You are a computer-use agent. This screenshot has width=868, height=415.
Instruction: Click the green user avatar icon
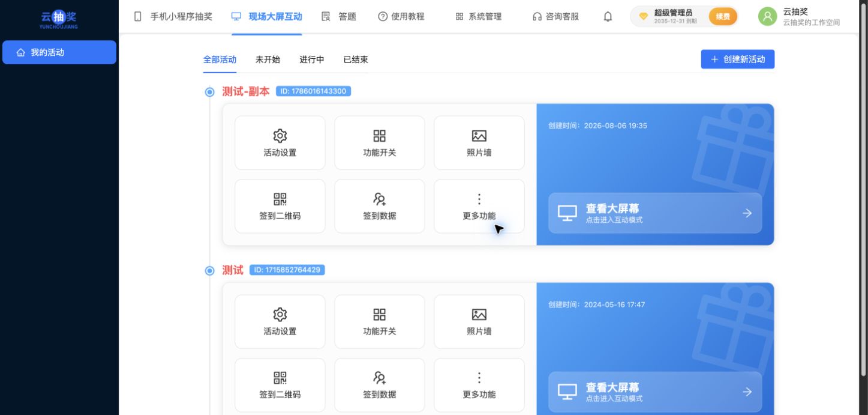[768, 17]
